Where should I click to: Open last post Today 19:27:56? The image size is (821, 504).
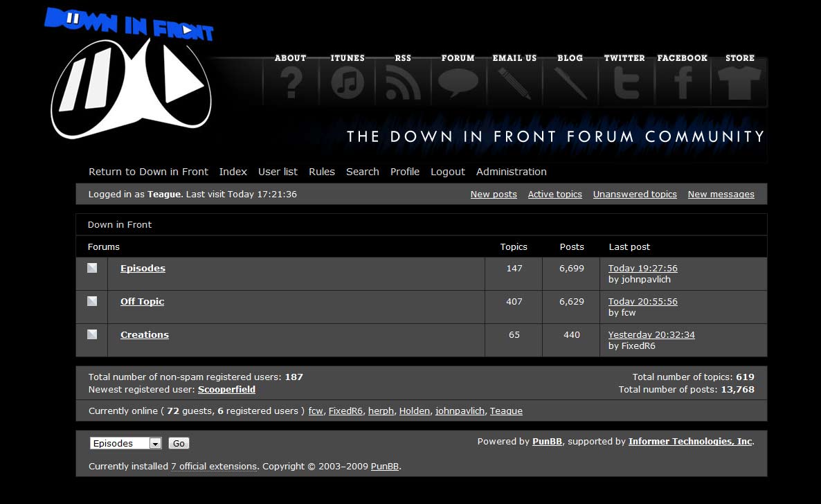pos(642,268)
